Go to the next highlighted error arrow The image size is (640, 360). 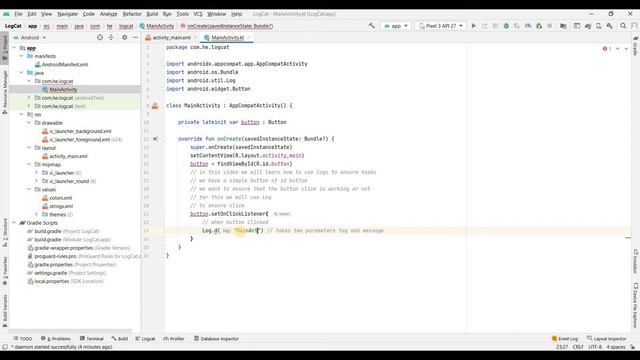(x=626, y=49)
